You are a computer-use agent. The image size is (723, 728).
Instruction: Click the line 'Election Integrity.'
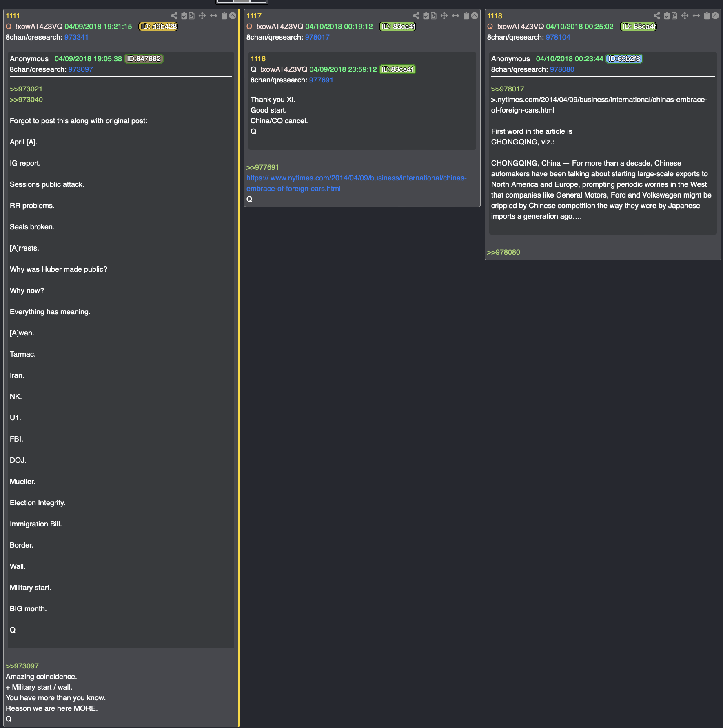(x=38, y=503)
